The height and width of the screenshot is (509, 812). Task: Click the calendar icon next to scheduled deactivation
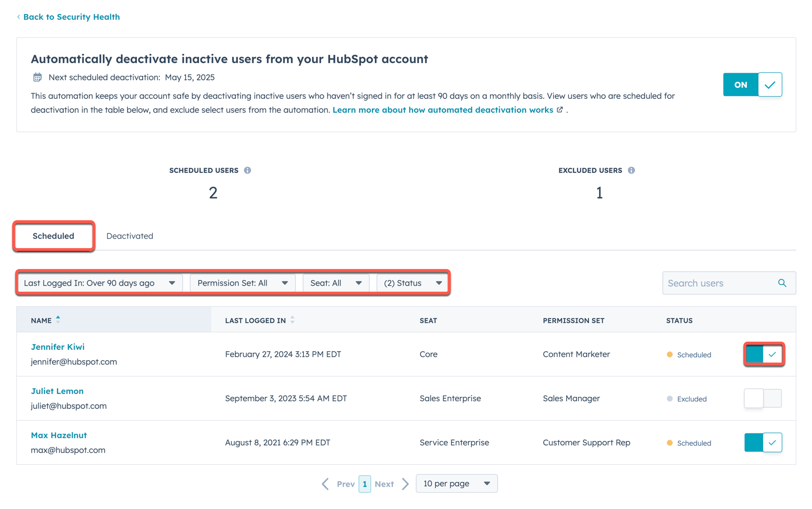(37, 77)
